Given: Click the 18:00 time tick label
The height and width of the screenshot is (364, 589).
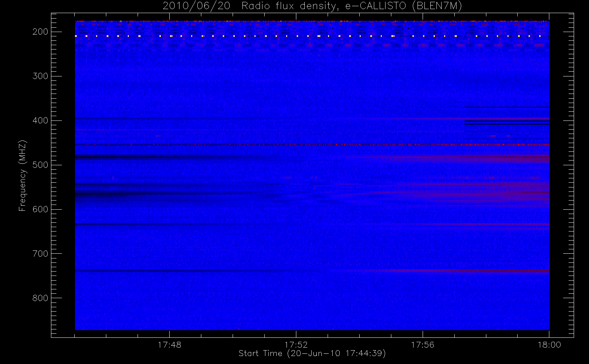Looking at the screenshot, I should 549,345.
